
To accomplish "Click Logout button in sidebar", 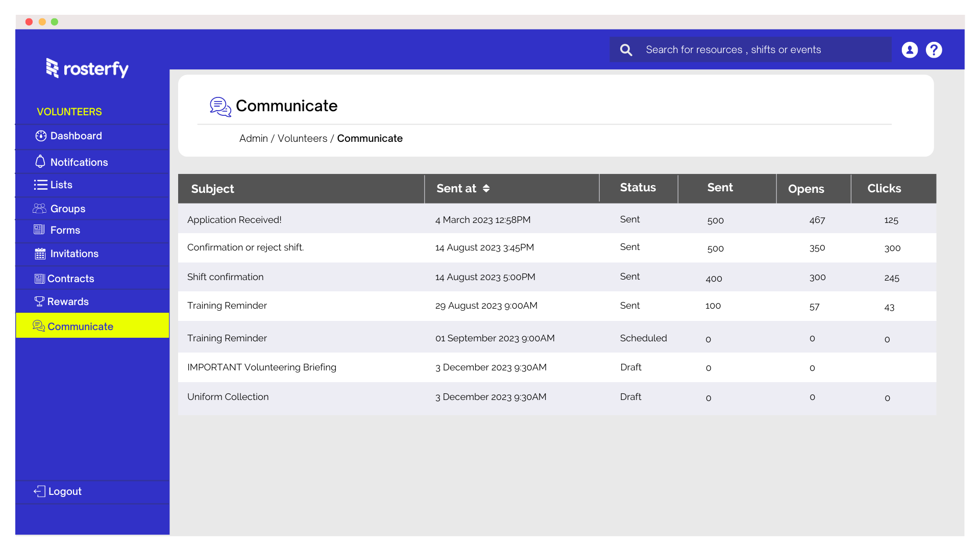I will [x=65, y=491].
